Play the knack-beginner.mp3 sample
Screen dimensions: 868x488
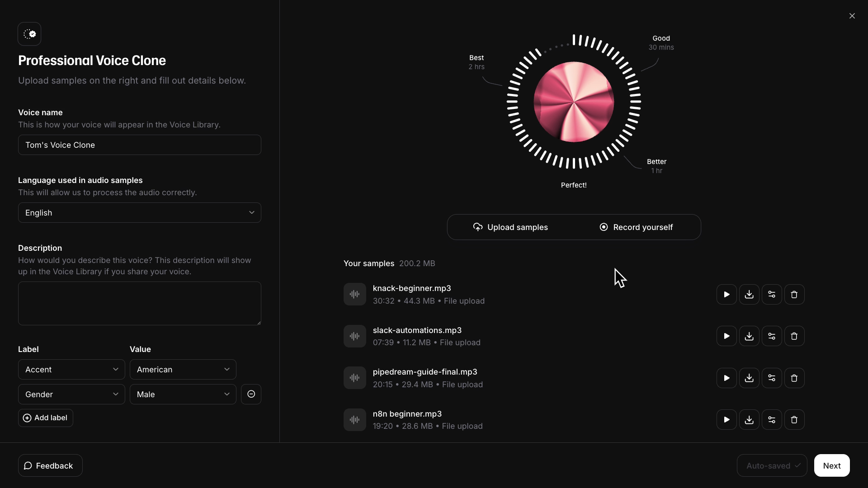click(x=726, y=295)
